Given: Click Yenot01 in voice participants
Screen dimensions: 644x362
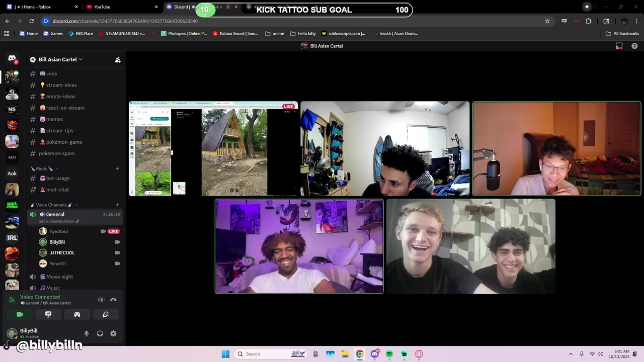Looking at the screenshot, I should click(57, 263).
